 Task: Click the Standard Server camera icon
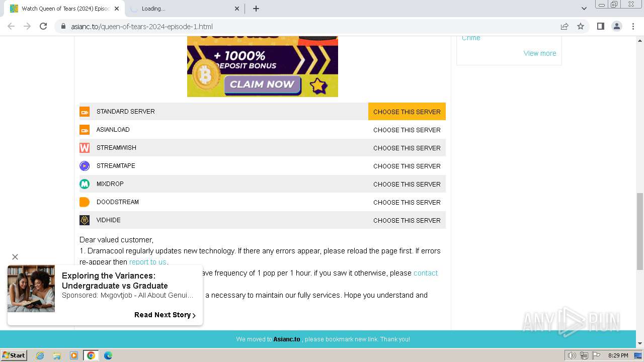(x=85, y=112)
